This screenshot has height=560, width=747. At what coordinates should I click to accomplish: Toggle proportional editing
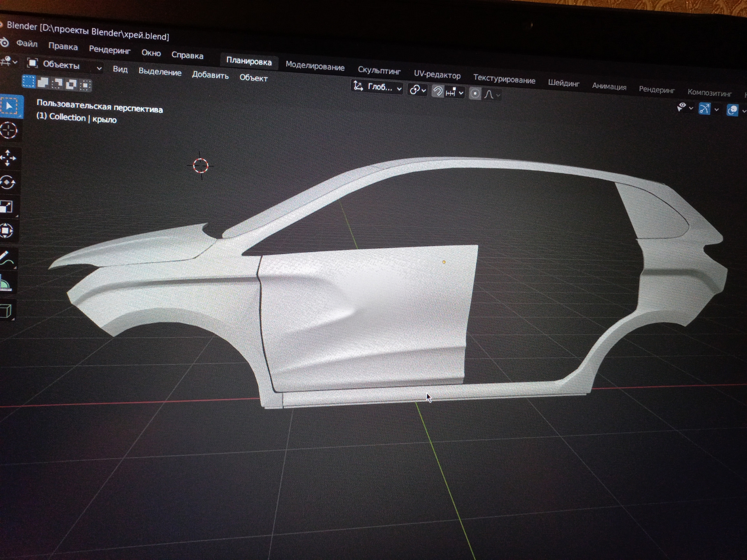(475, 94)
